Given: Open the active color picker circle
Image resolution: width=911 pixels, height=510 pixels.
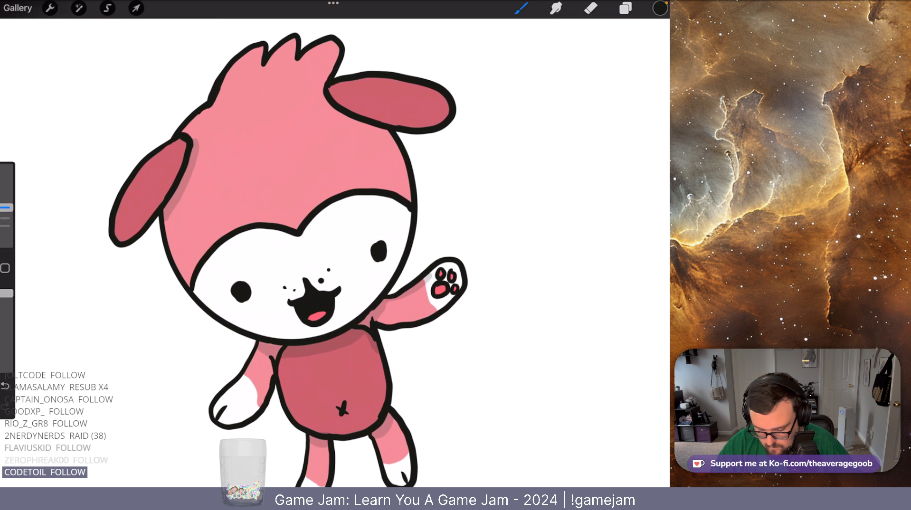Looking at the screenshot, I should click(660, 8).
